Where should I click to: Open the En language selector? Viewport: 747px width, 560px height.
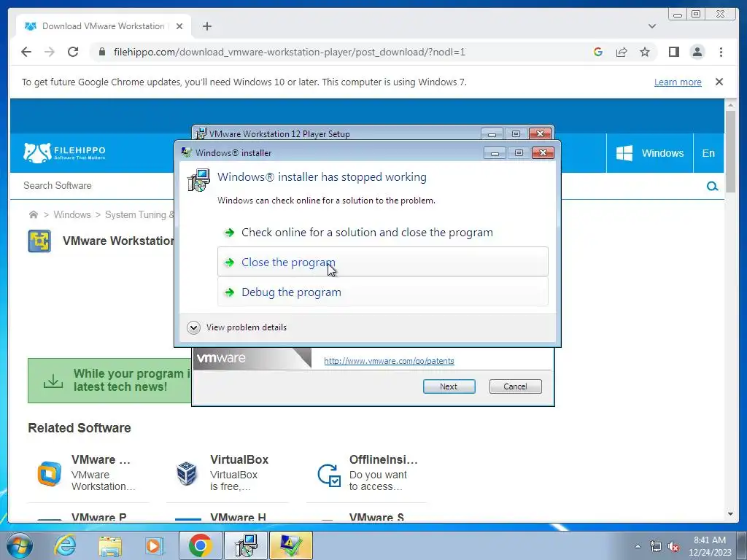708,153
